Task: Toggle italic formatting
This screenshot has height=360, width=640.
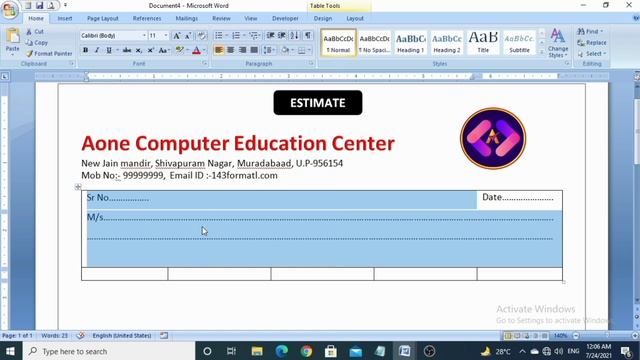Action: tap(97, 50)
